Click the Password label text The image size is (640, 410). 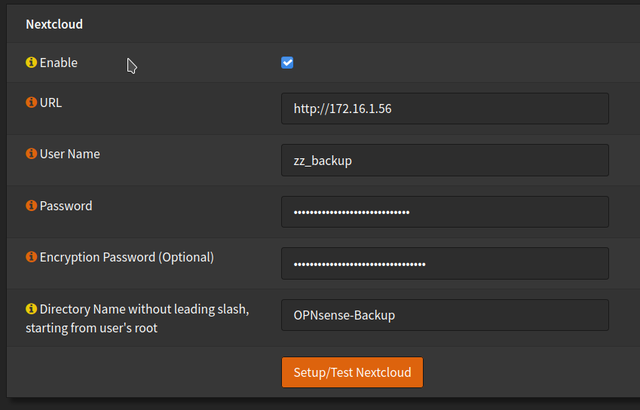point(66,206)
